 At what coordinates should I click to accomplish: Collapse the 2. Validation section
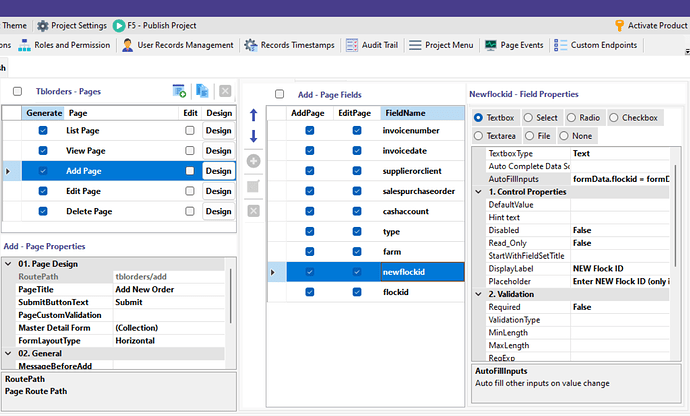pyautogui.click(x=479, y=294)
